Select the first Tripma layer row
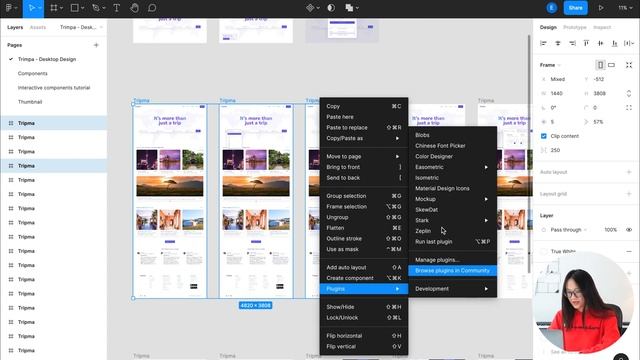The height and width of the screenshot is (360, 640). [53, 123]
